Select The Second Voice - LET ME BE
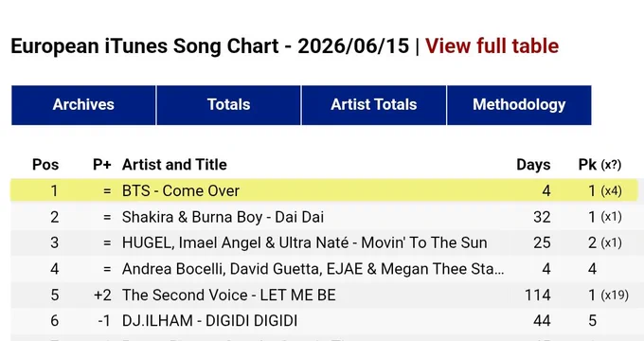This screenshot has width=644, height=341. point(324,295)
